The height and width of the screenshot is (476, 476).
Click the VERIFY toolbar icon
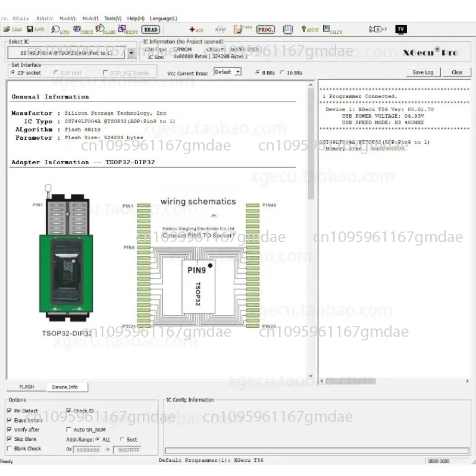coord(128,29)
